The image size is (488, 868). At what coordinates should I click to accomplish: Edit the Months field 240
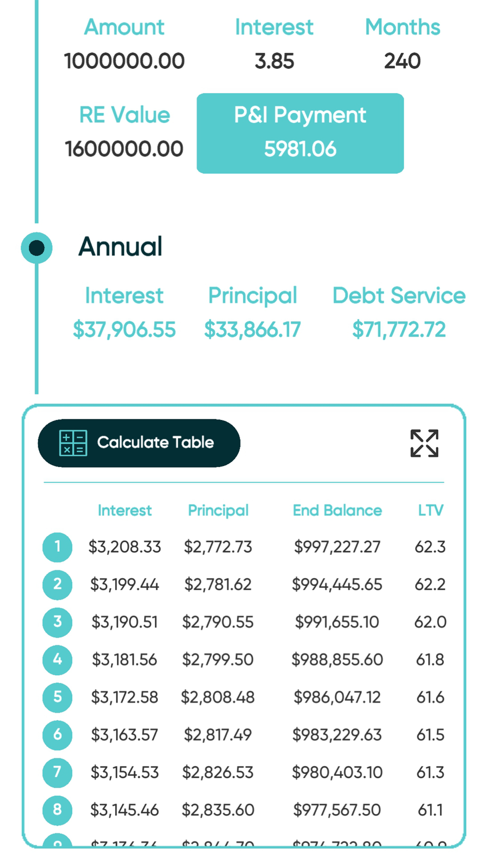[402, 62]
